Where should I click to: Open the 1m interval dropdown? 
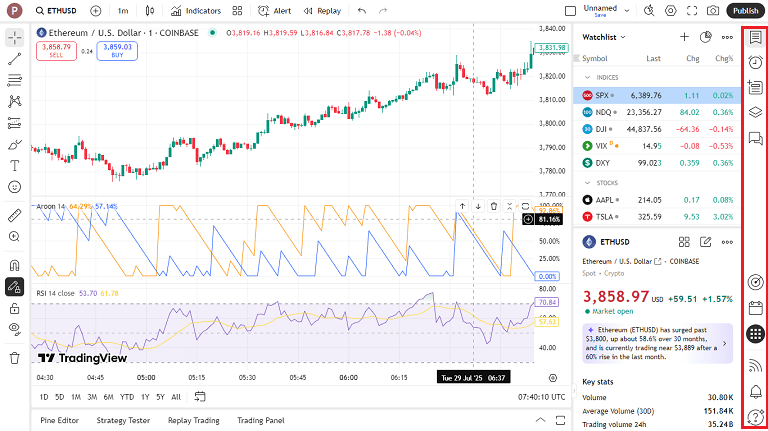122,11
